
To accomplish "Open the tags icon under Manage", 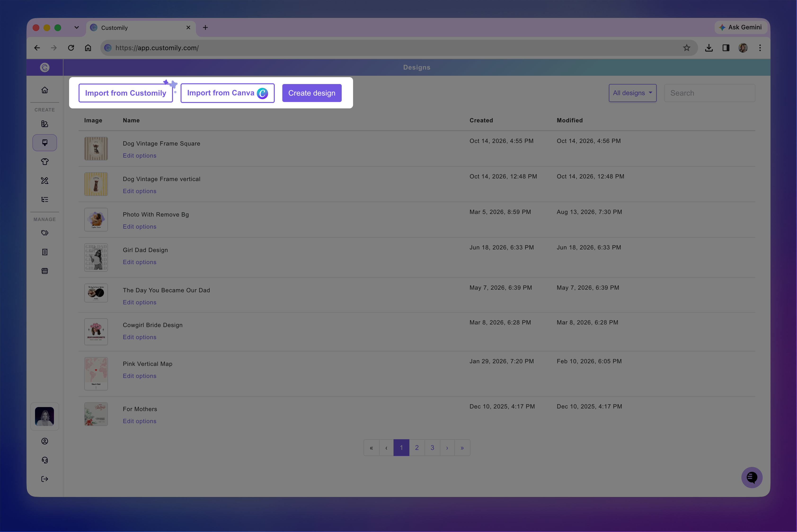I will pos(44,233).
